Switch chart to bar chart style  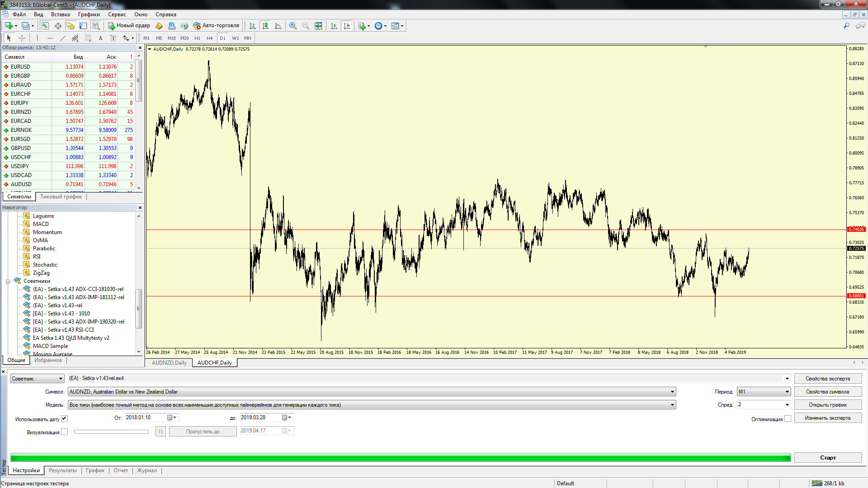click(x=252, y=26)
